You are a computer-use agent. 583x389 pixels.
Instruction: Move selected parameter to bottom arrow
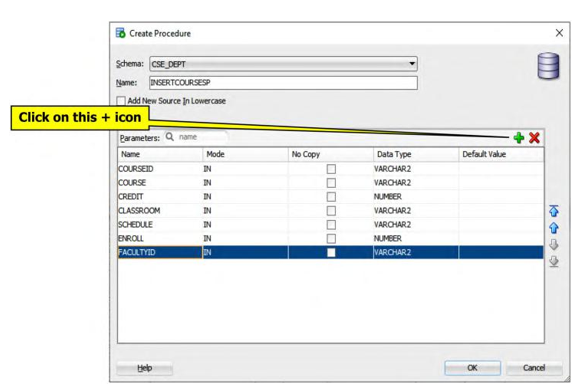pos(554,261)
